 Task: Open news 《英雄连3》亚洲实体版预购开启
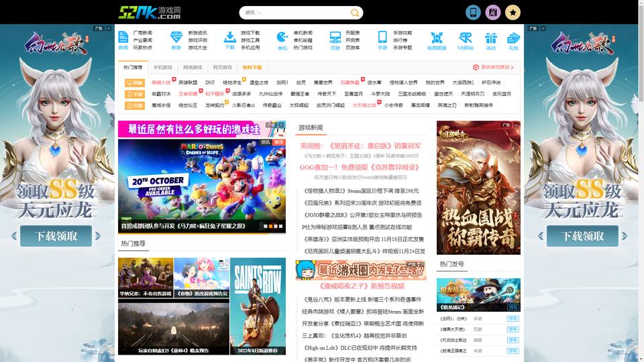click(363, 239)
